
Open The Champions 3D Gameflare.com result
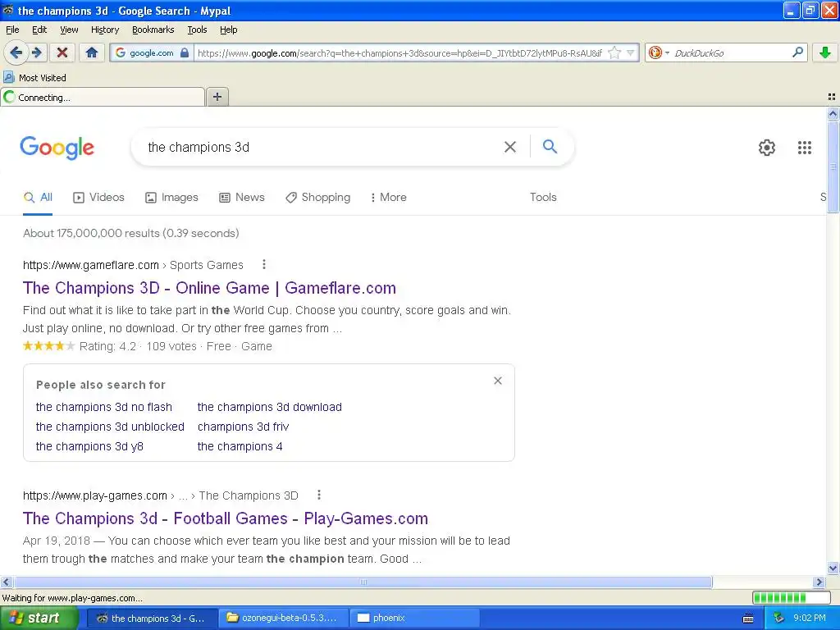pyautogui.click(x=209, y=288)
